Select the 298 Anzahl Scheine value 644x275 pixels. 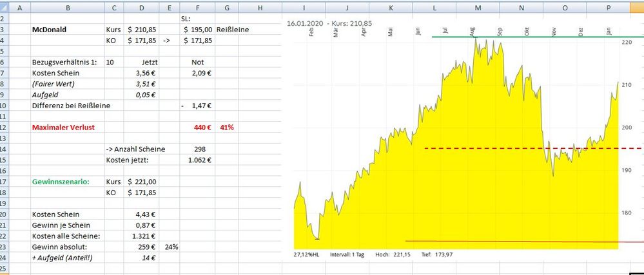click(x=199, y=149)
